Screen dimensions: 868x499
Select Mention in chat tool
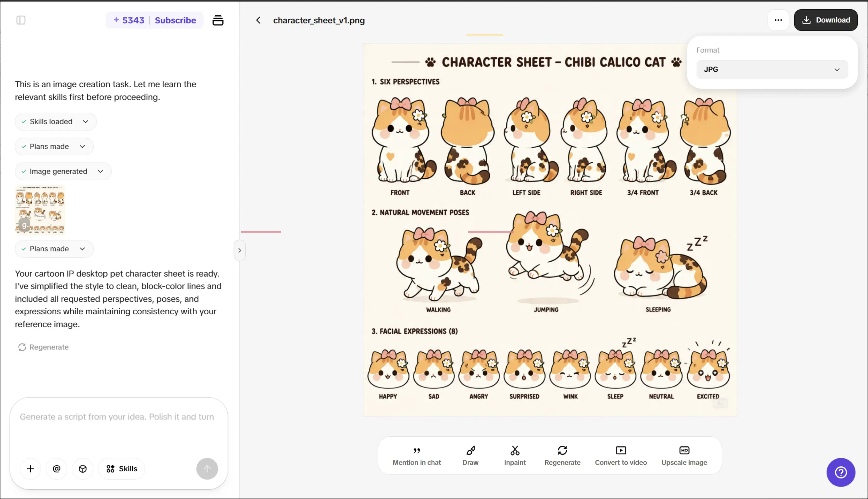417,456
